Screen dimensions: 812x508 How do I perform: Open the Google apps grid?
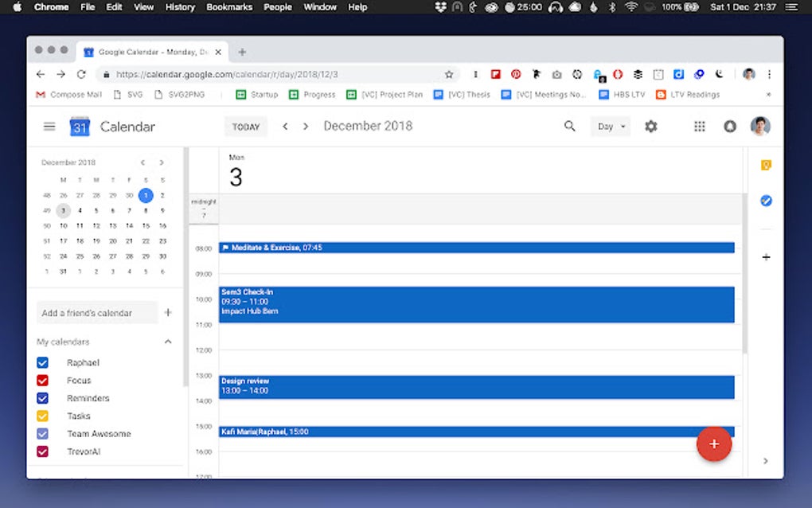(700, 127)
